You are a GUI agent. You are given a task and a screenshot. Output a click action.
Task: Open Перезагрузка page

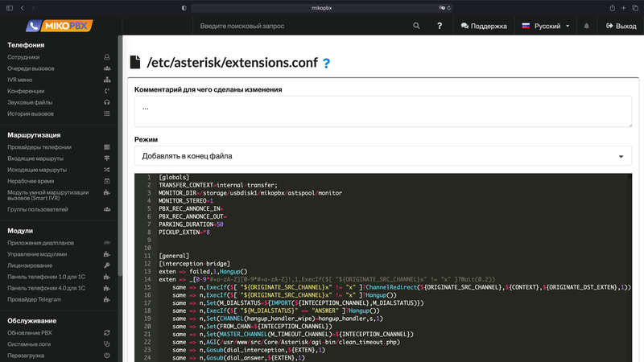26,356
